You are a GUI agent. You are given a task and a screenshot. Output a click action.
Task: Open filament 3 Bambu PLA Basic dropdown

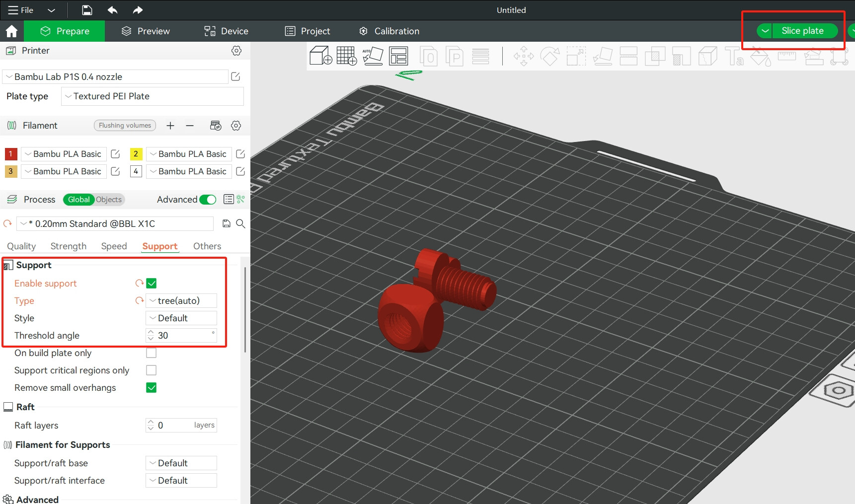pyautogui.click(x=64, y=171)
